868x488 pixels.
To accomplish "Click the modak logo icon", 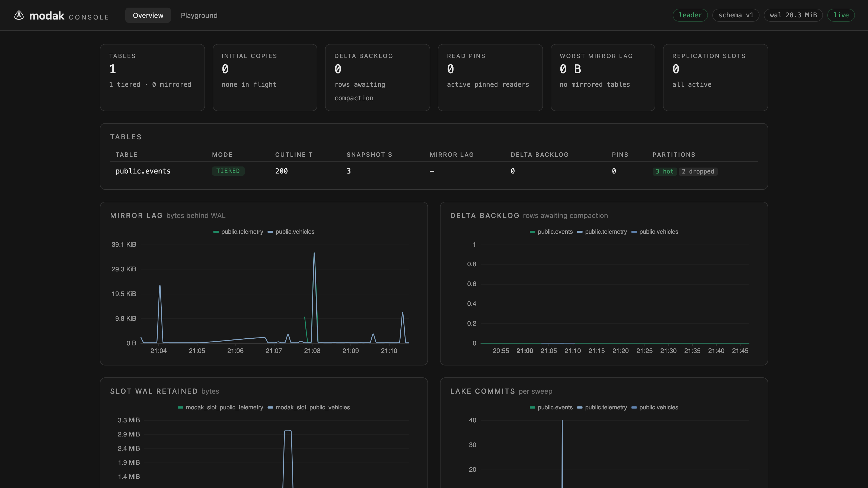I will (19, 15).
